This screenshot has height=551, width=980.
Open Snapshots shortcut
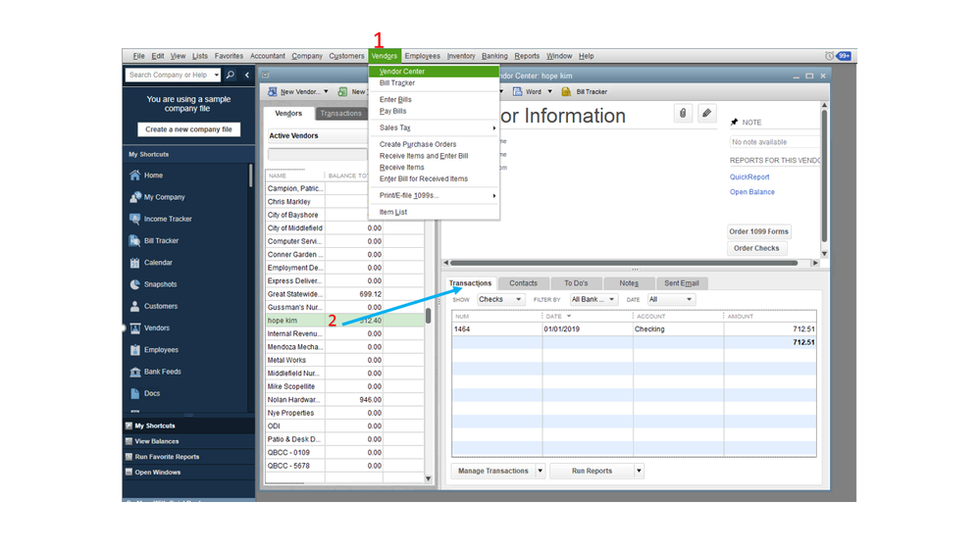click(160, 285)
